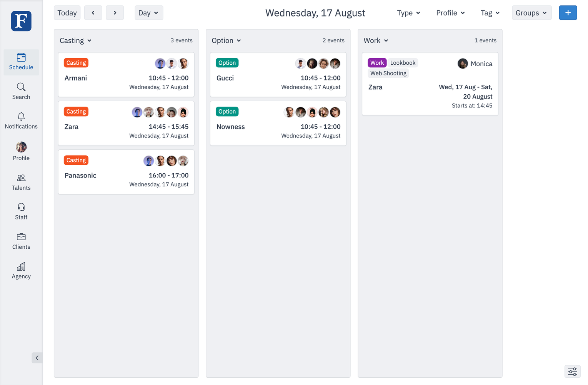
Task: Open the Schedule calendar icon in sidebar
Action: pyautogui.click(x=21, y=58)
